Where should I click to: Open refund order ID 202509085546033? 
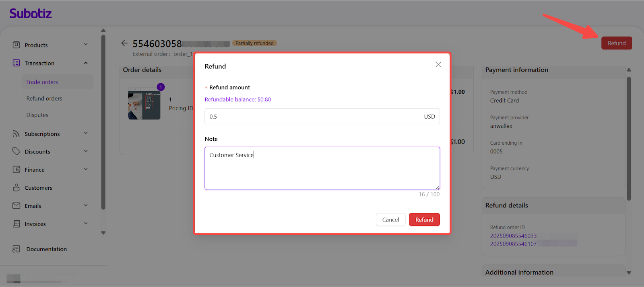click(x=513, y=236)
